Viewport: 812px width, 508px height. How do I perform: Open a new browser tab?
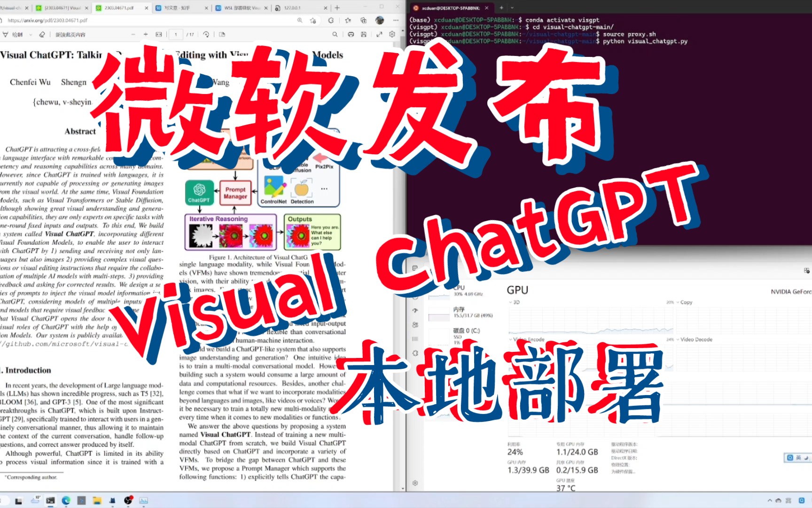click(x=337, y=8)
